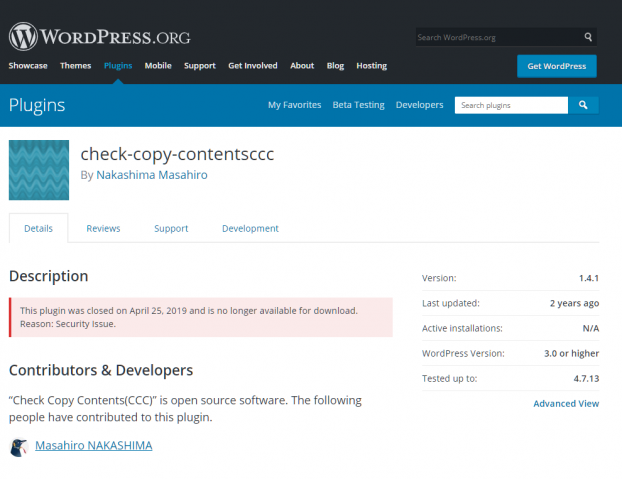Click the Active installations N/A value
Viewport: 622px width, 479px height.
pos(591,328)
